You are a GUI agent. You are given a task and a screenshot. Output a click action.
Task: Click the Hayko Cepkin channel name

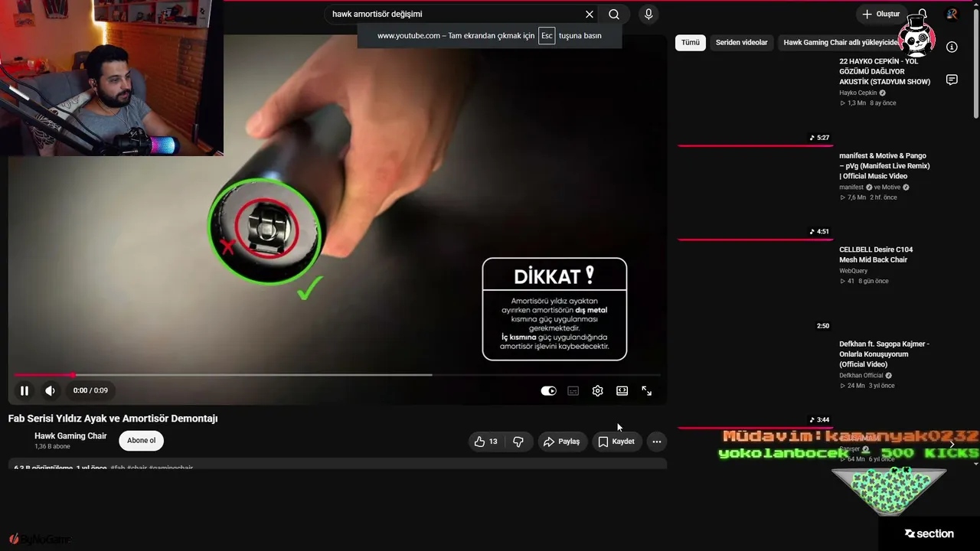tap(858, 93)
